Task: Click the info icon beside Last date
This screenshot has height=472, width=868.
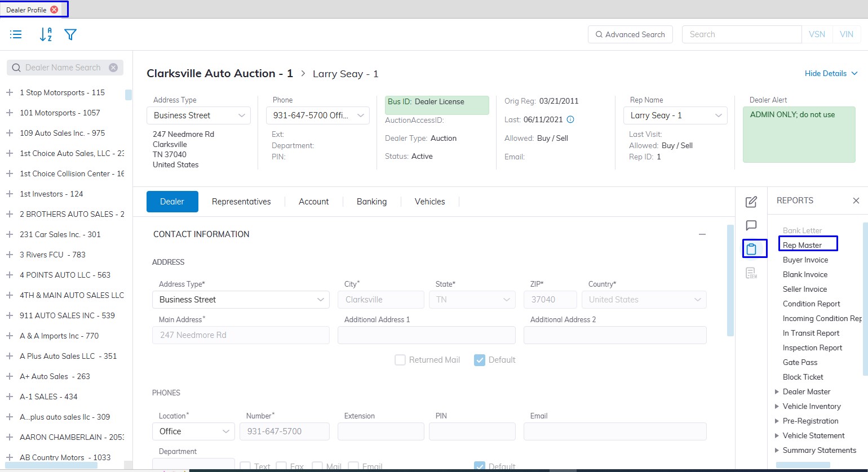Action: 570,119
